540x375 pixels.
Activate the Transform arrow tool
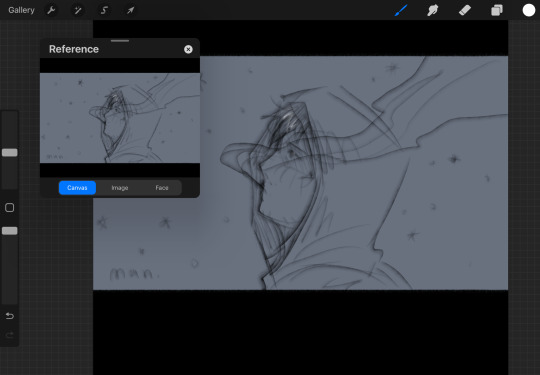(x=130, y=10)
